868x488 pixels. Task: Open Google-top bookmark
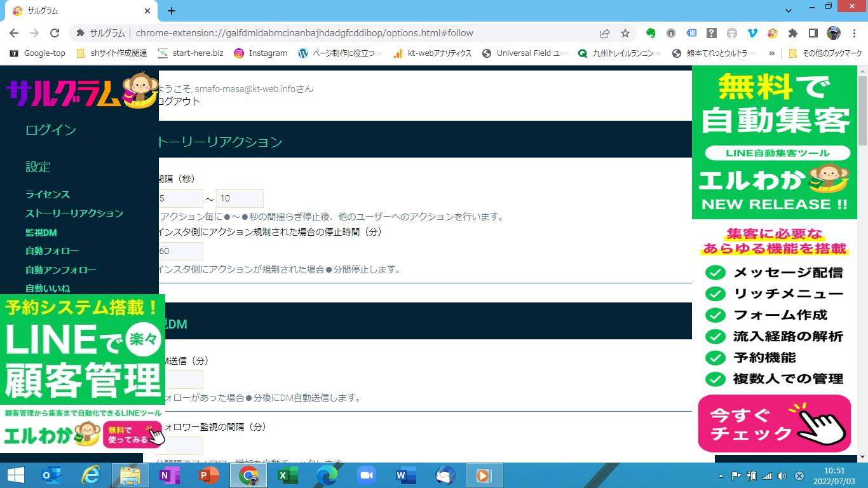pyautogui.click(x=37, y=53)
